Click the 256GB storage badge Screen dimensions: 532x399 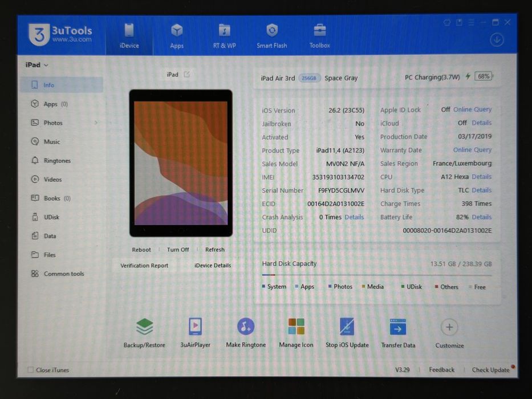coord(309,78)
